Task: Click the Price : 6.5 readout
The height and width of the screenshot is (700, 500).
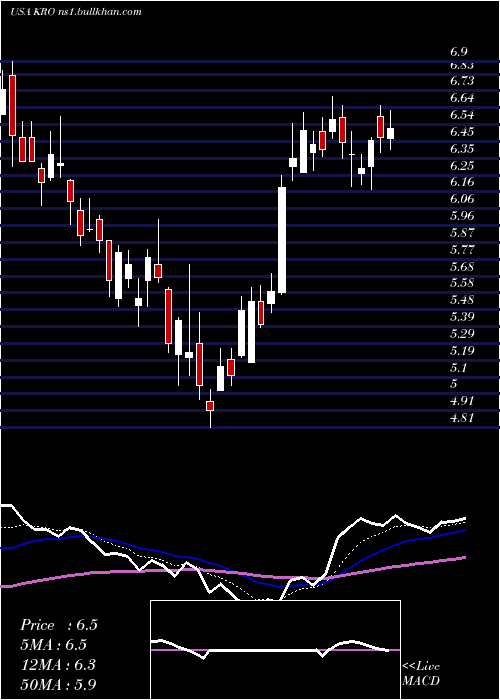Action: pos(58,625)
